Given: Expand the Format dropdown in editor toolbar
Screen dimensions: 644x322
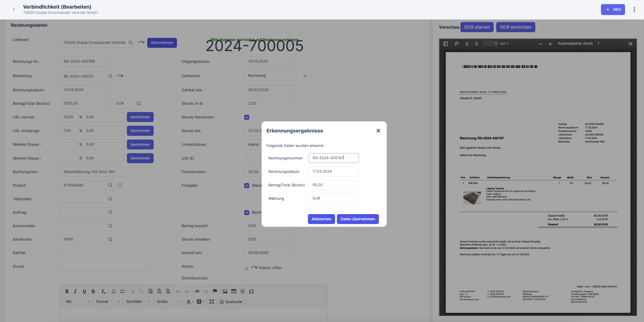Looking at the screenshot, I should coord(108,302).
